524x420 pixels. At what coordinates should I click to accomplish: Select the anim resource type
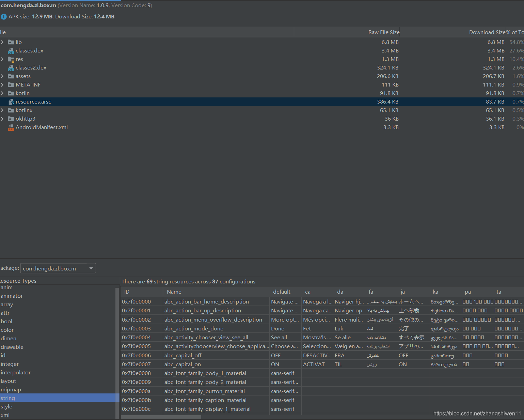[58, 287]
